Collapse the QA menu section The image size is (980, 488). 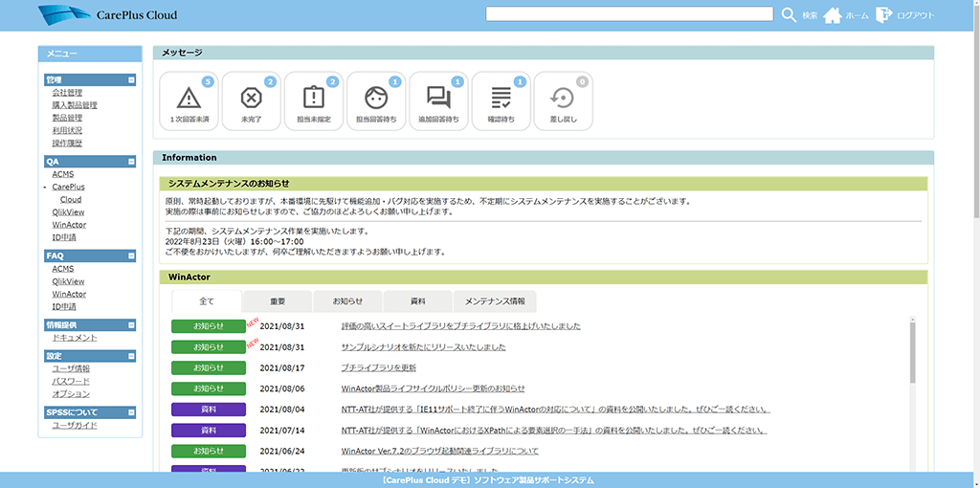coord(131,161)
